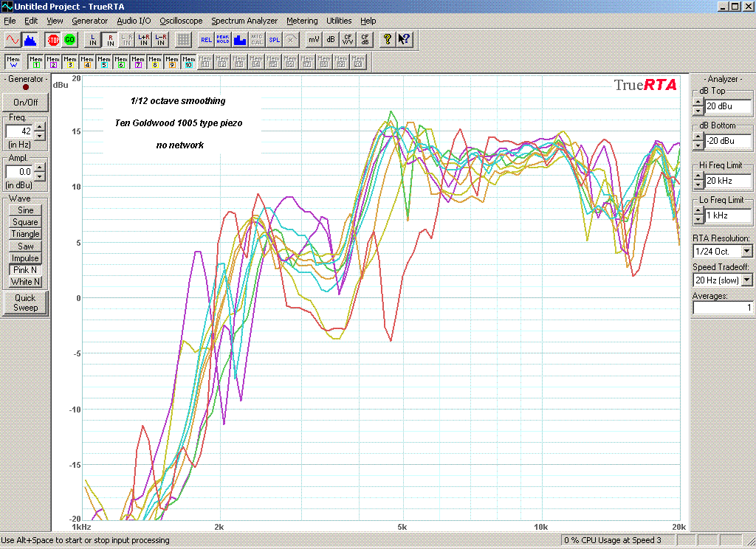Open the Metering menu
This screenshot has height=549, width=756.
pyautogui.click(x=302, y=21)
